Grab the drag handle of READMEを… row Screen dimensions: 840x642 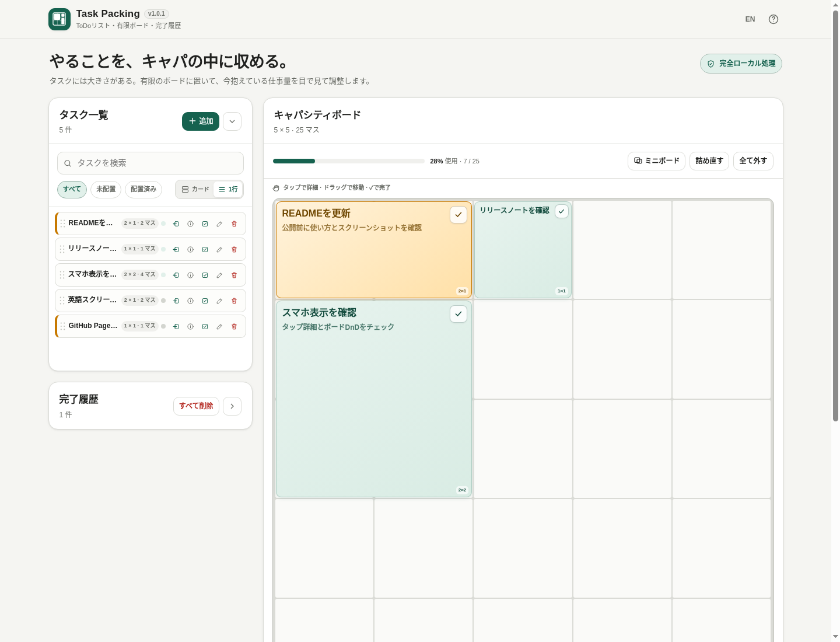62,224
